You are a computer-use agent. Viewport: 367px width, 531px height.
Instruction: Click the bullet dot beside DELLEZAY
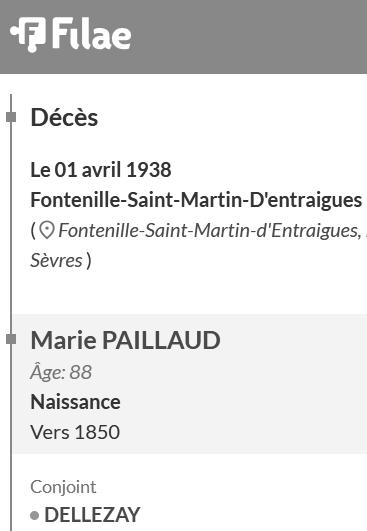(35, 515)
